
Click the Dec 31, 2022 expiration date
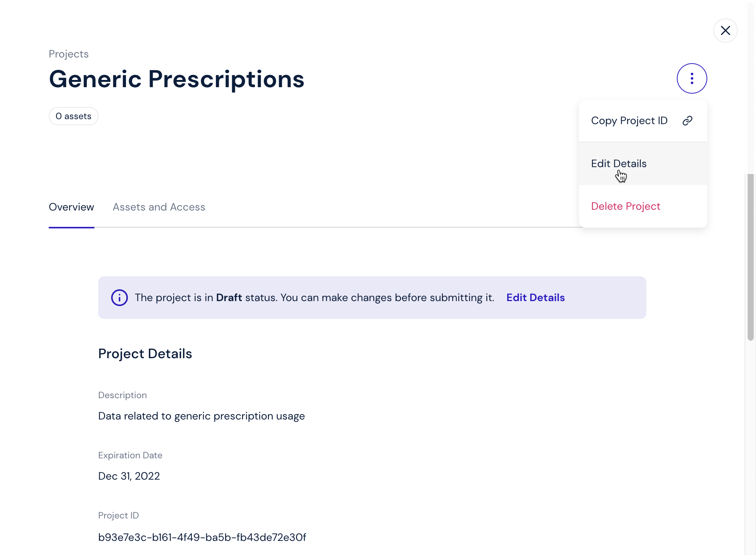129,476
